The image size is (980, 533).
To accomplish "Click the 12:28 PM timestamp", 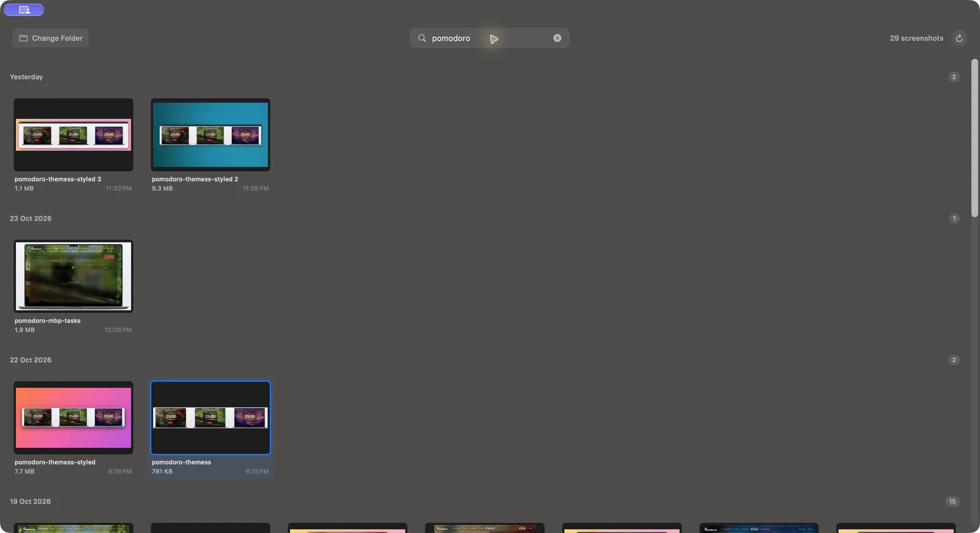I will 118,330.
